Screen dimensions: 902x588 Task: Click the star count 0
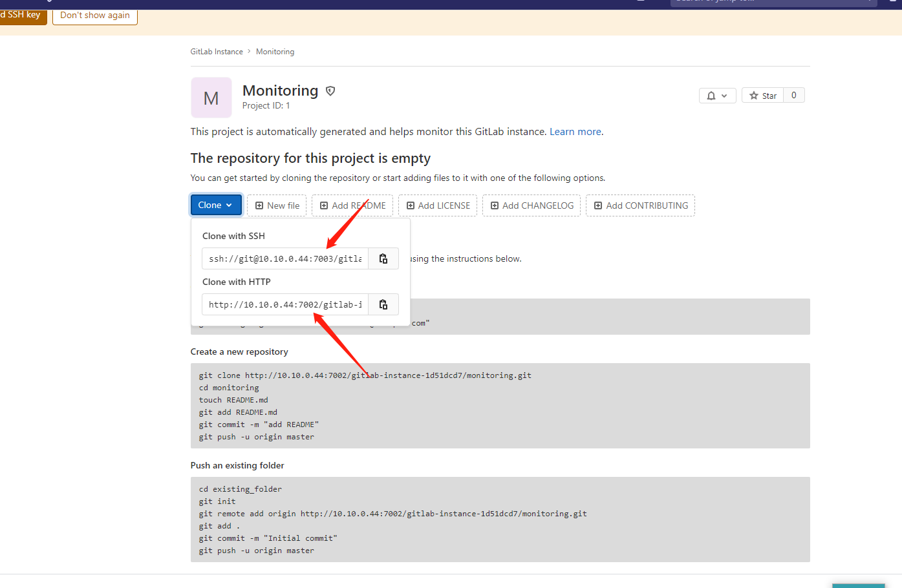[x=794, y=96]
